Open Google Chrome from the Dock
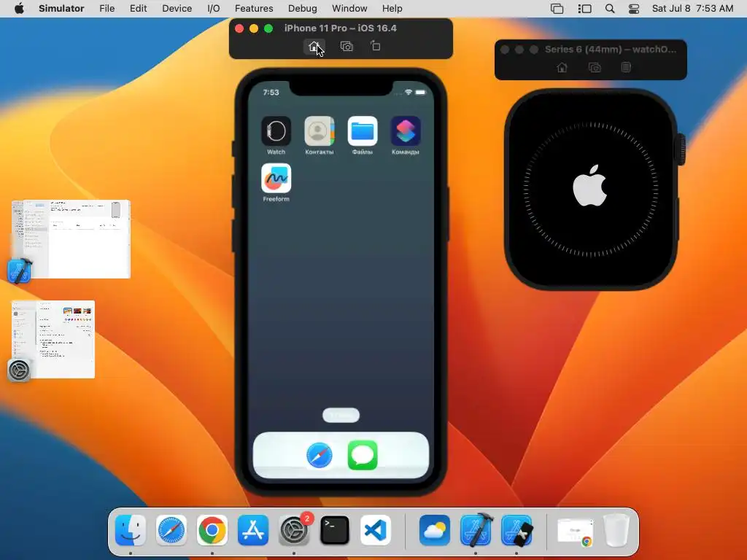Screen dimensions: 747x560 click(212, 530)
